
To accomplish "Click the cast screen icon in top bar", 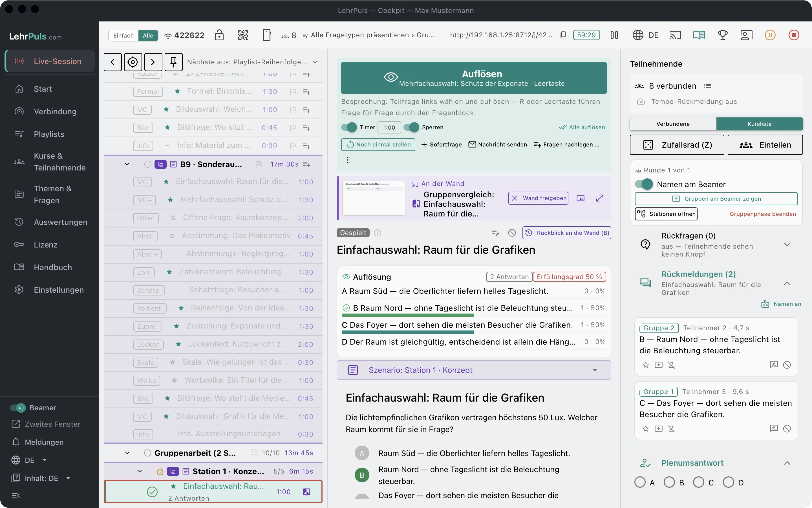I will (676, 35).
